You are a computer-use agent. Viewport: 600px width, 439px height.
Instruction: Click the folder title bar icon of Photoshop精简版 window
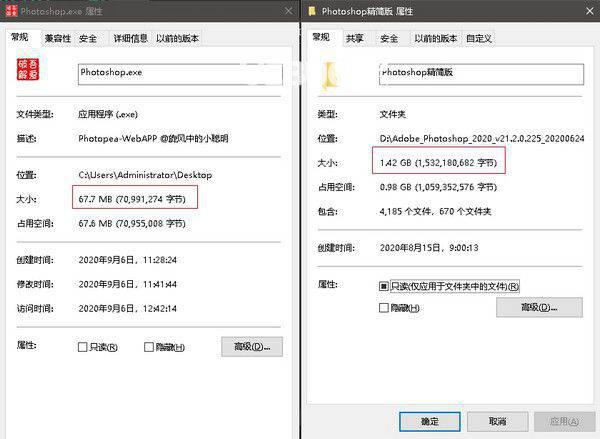(x=312, y=11)
